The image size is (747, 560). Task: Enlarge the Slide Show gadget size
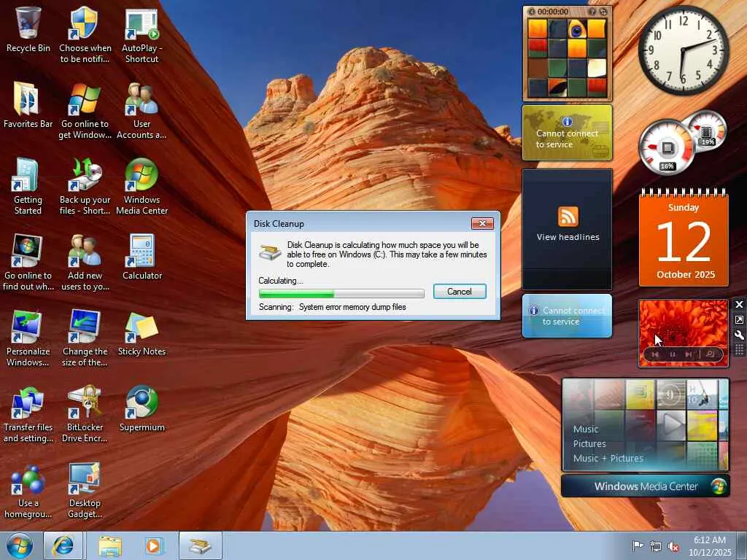tap(740, 320)
